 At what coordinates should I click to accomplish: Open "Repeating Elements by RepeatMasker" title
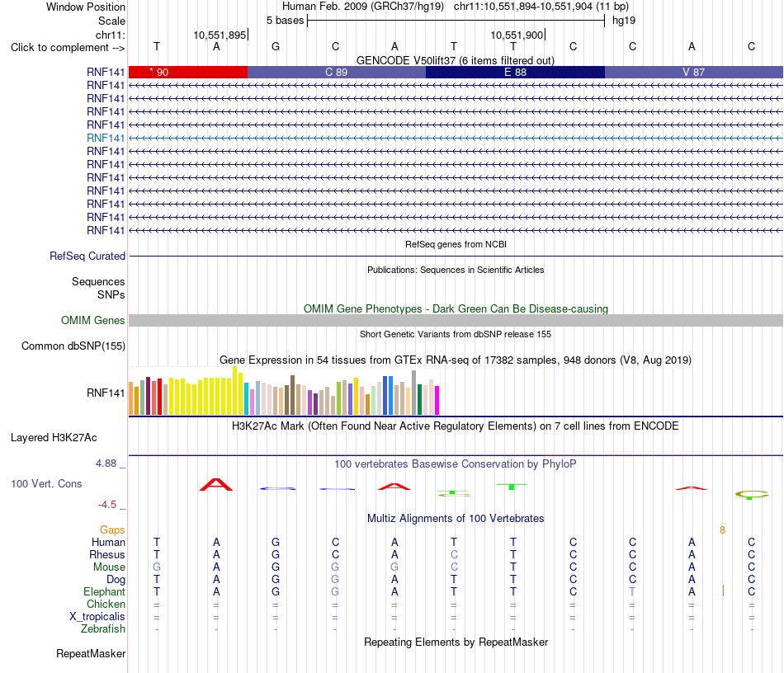(456, 642)
